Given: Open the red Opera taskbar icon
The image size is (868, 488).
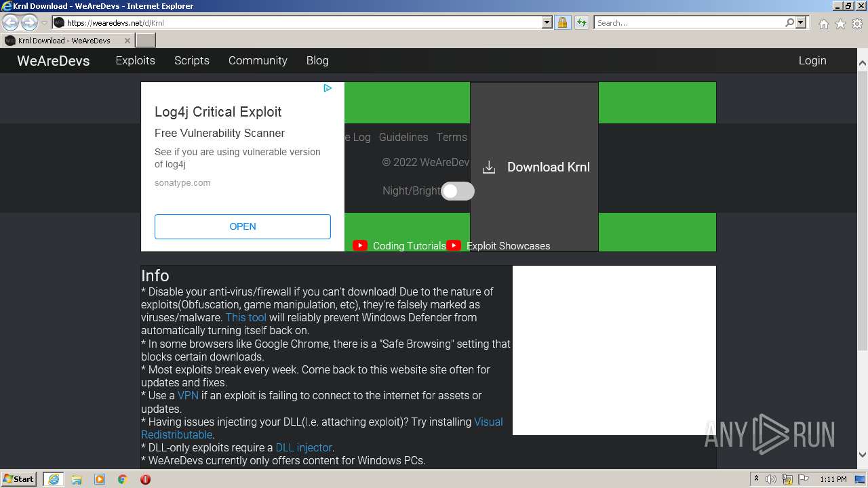Looking at the screenshot, I should (145, 479).
